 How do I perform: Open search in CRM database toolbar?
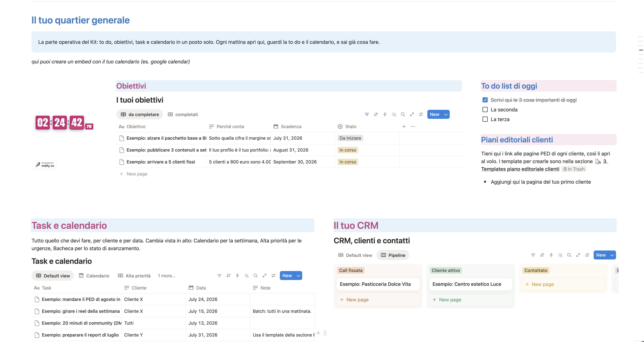pos(569,255)
